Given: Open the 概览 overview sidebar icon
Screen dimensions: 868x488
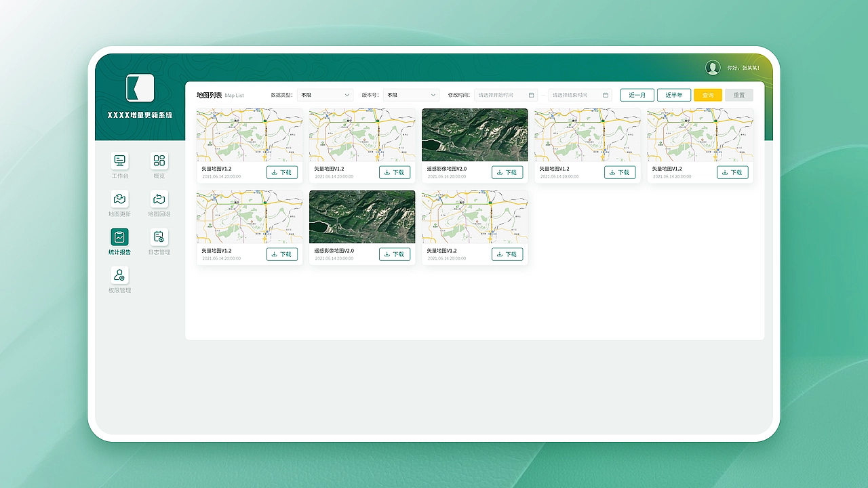Looking at the screenshot, I should pyautogui.click(x=159, y=161).
